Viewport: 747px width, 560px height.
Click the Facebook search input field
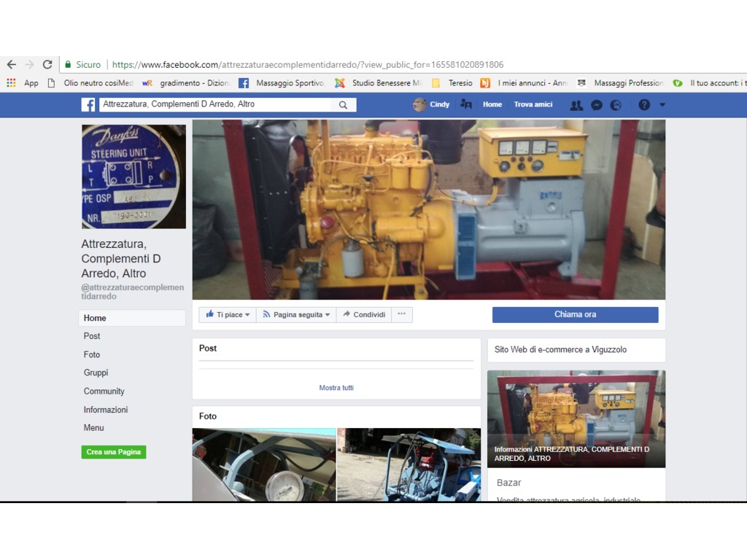(x=215, y=105)
